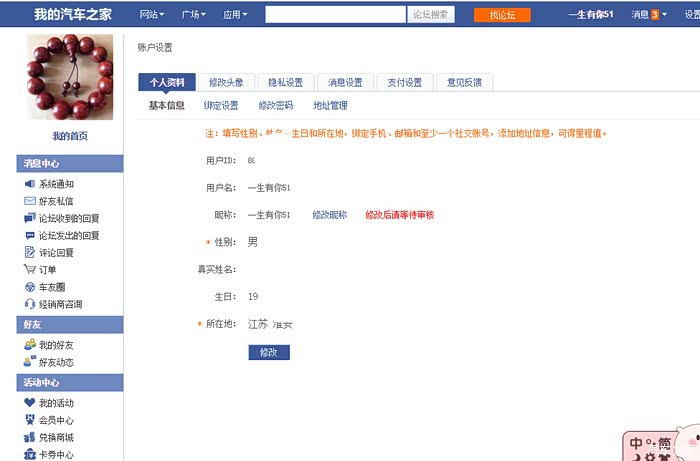The height and width of the screenshot is (461, 700).
Task: Open 评论回复 edit icon
Action: click(x=30, y=252)
